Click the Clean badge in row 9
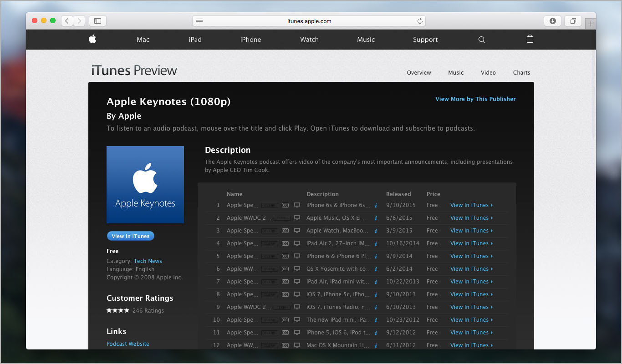The image size is (622, 364). (x=282, y=307)
